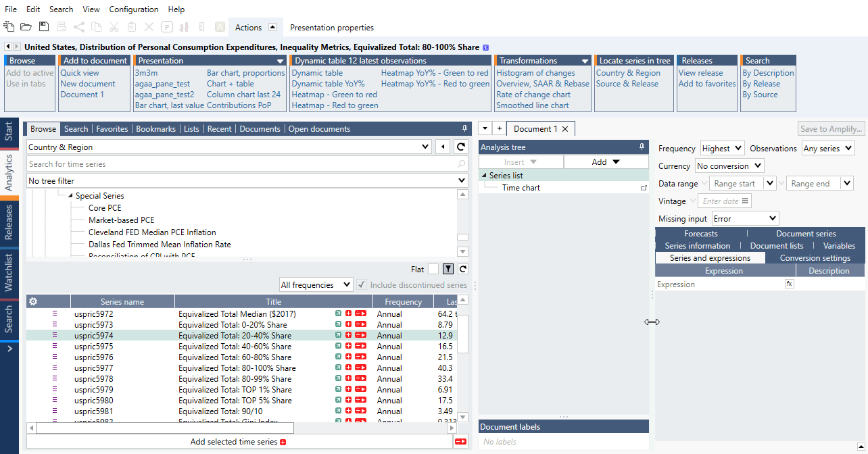This screenshot has width=868, height=454.
Task: Click the horizontal scrollbar under series table
Action: [165, 428]
